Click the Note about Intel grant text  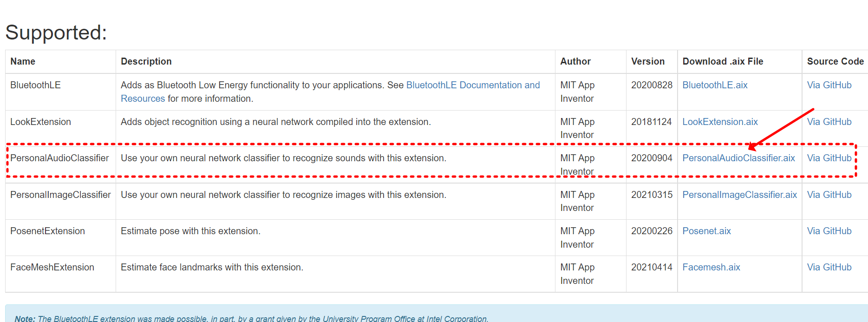tap(251, 319)
